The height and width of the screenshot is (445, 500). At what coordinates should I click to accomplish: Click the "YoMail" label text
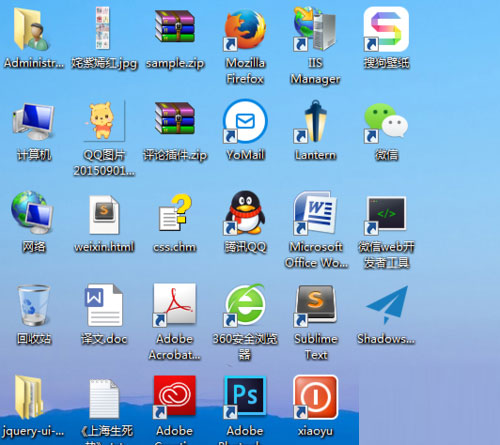click(x=245, y=155)
